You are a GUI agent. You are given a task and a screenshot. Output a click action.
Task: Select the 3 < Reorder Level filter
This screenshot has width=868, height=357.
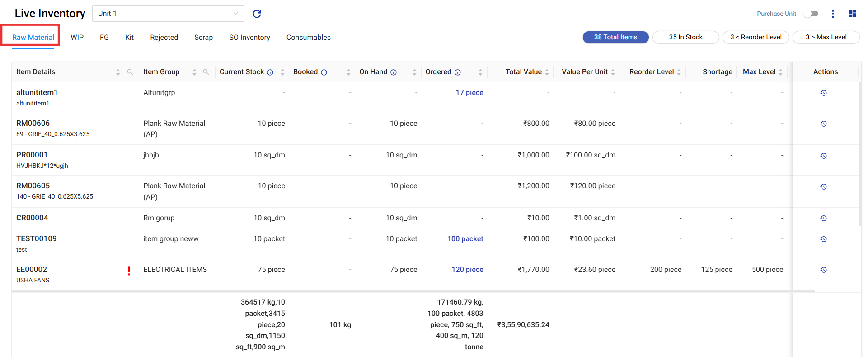coord(755,37)
